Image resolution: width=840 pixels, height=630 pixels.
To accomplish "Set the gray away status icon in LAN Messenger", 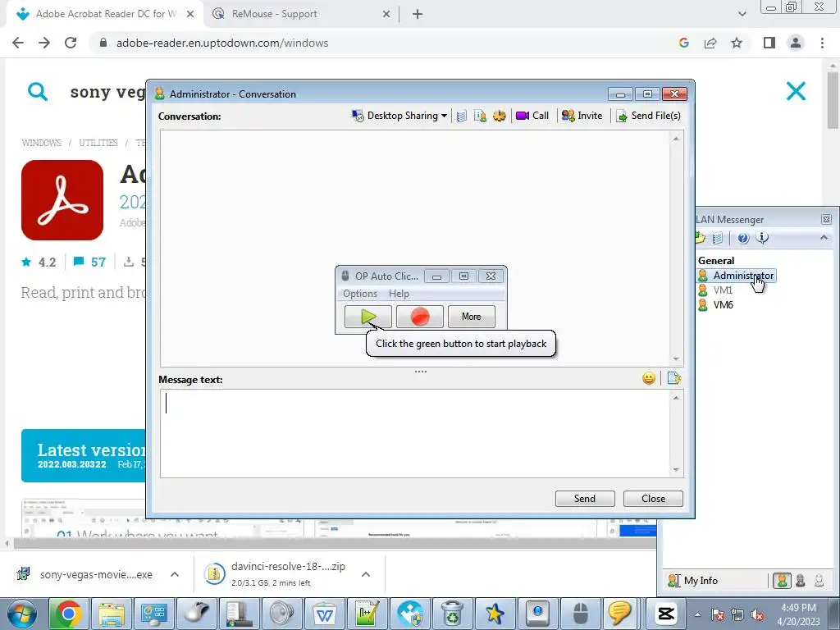I will tap(801, 581).
